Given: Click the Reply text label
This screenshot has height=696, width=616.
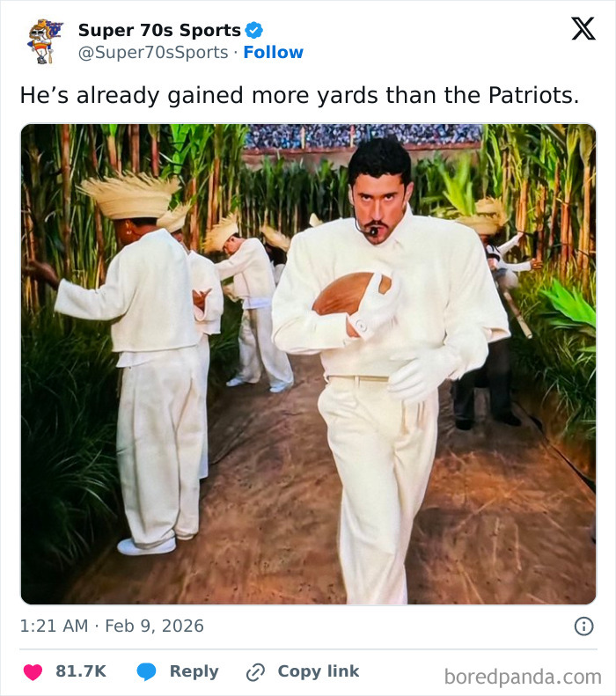Looking at the screenshot, I should [x=194, y=671].
